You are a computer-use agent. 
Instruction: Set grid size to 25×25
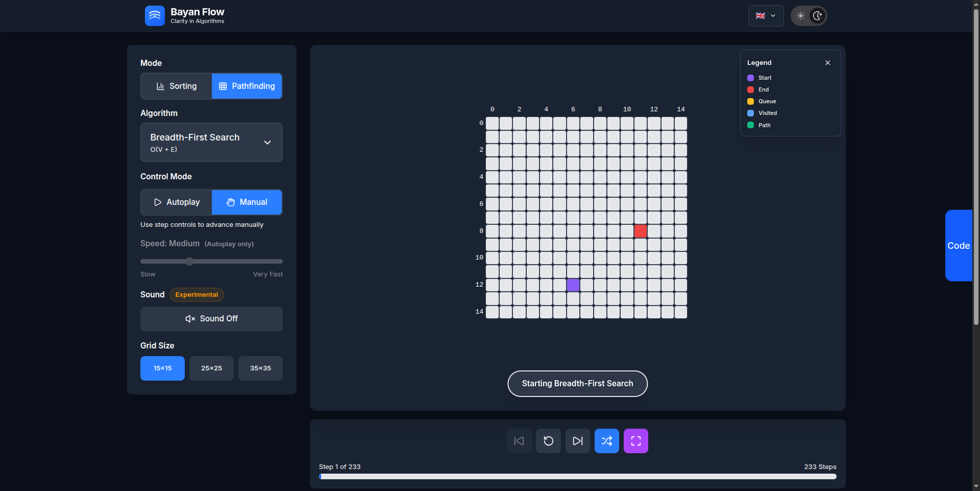point(211,368)
